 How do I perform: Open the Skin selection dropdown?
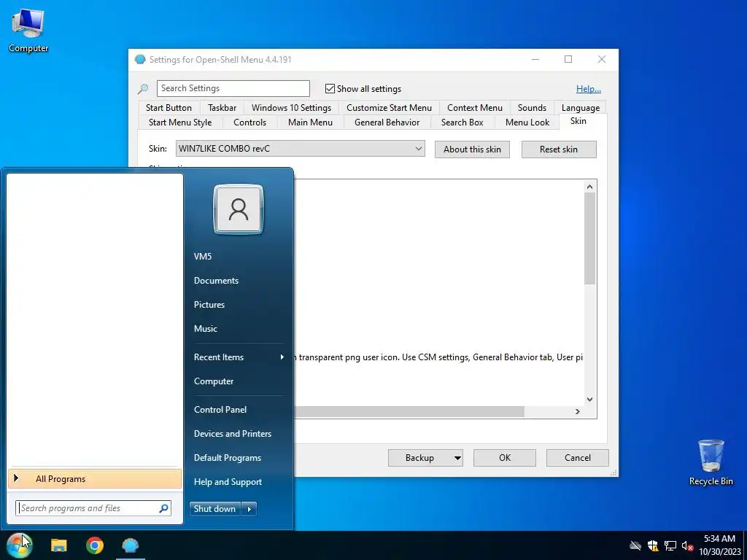click(x=300, y=149)
